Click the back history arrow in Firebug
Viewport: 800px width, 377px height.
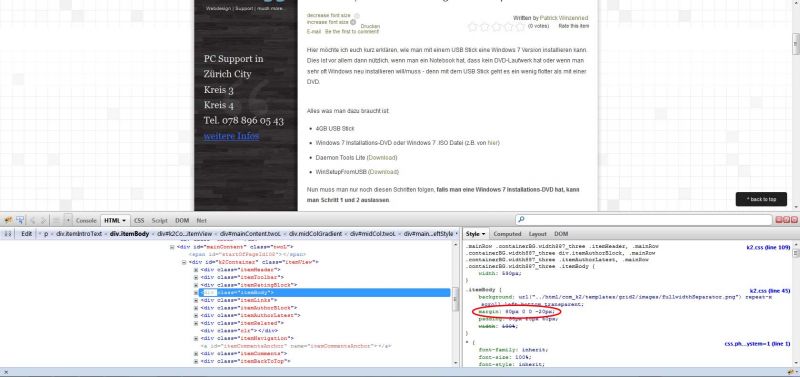32,220
